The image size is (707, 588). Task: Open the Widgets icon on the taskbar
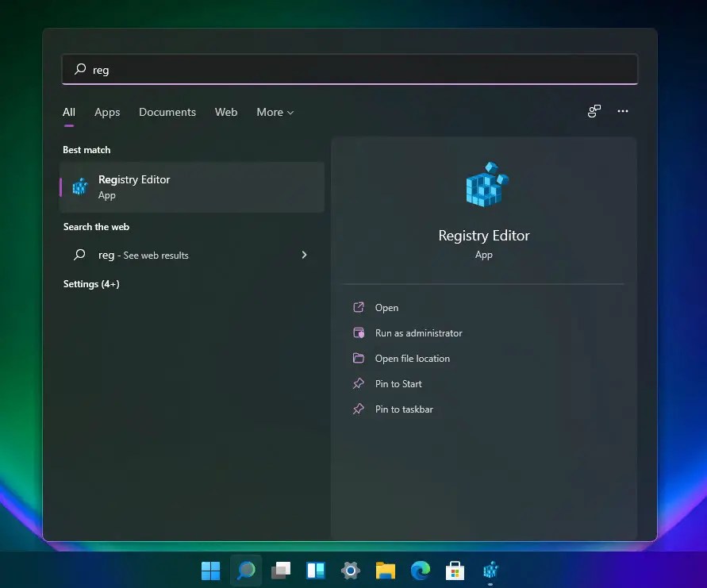coord(316,571)
